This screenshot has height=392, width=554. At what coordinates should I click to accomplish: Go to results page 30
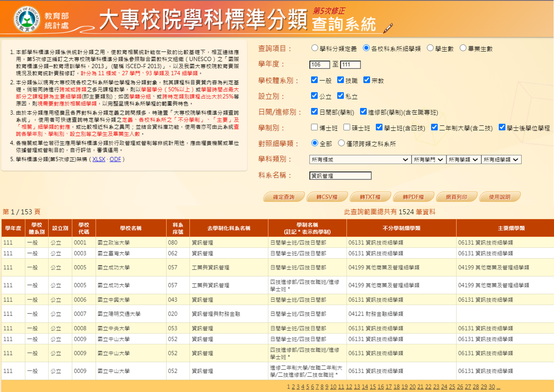492,387
